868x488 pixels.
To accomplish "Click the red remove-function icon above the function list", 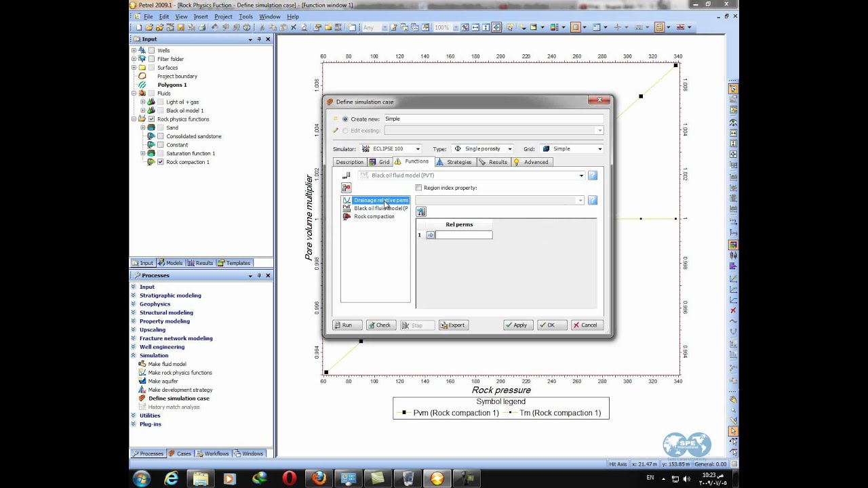I will [346, 188].
